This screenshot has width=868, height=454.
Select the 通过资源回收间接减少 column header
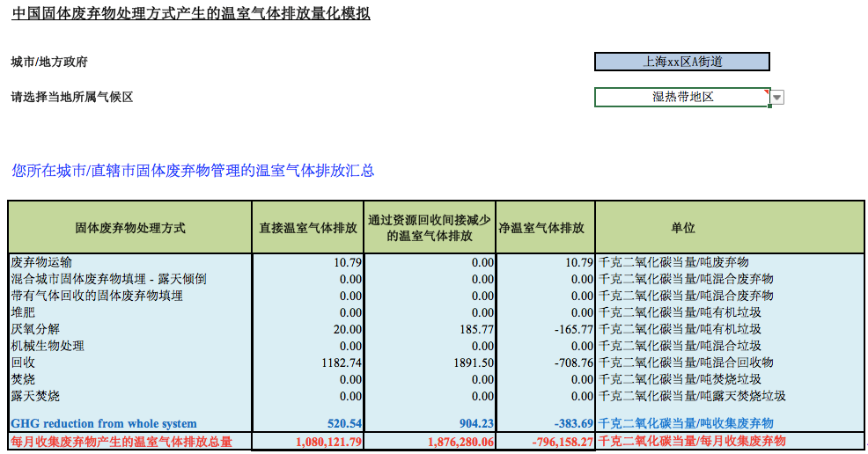click(430, 228)
